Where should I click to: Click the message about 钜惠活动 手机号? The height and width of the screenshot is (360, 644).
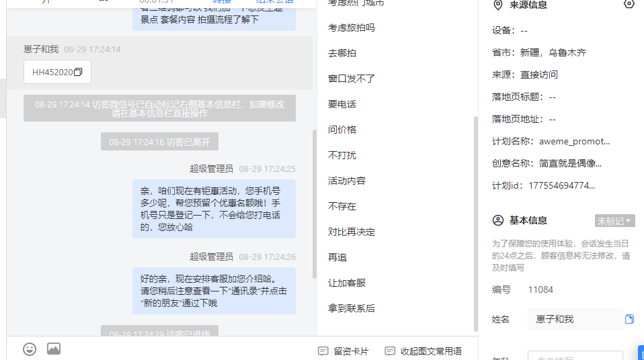pos(214,208)
